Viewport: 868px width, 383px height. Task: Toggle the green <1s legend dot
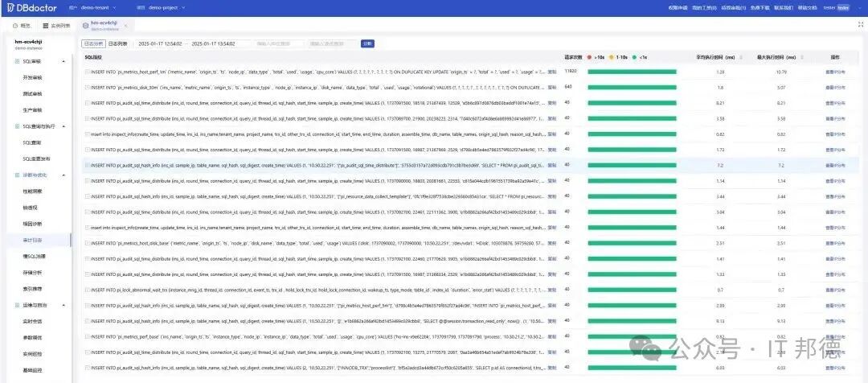tap(634, 57)
